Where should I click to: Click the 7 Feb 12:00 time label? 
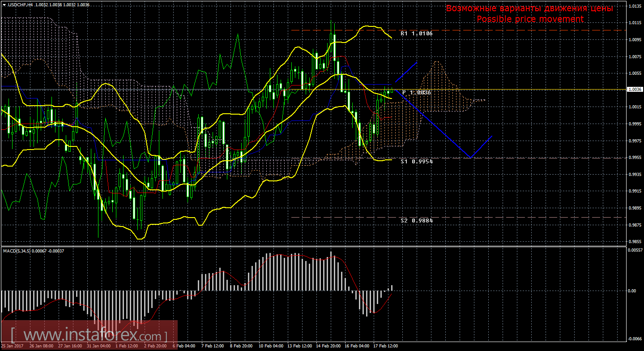[x=212, y=346]
